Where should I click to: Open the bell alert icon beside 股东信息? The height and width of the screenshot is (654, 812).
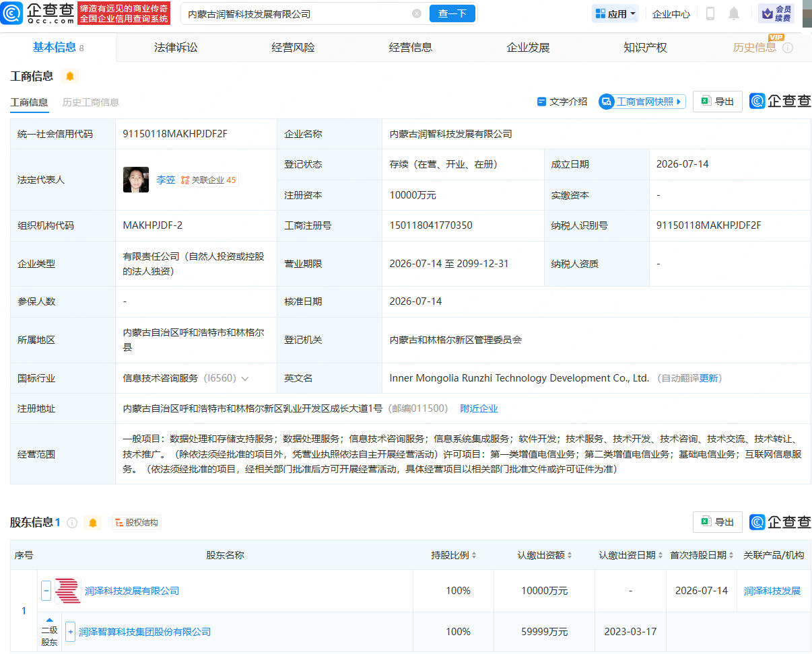tap(93, 523)
